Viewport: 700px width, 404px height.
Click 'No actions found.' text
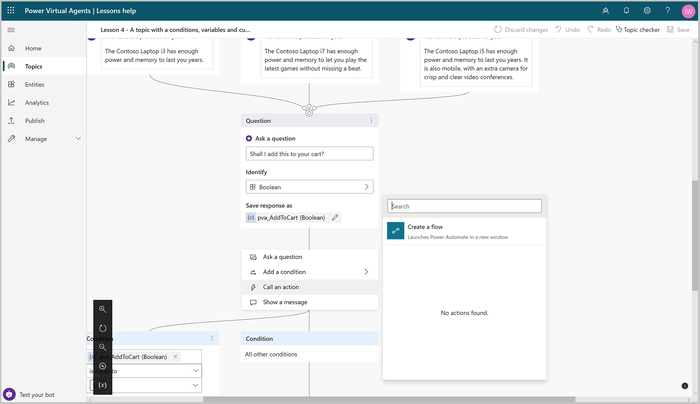(x=464, y=313)
